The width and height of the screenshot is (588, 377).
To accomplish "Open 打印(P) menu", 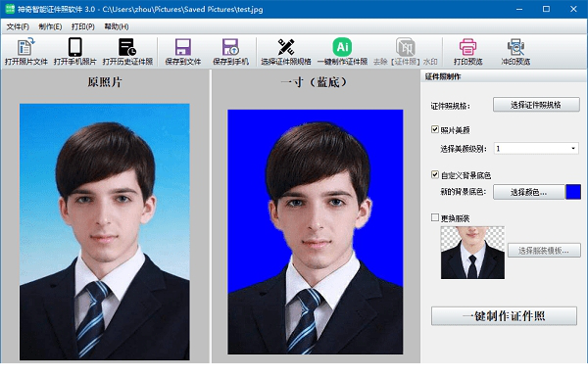I will click(x=83, y=26).
